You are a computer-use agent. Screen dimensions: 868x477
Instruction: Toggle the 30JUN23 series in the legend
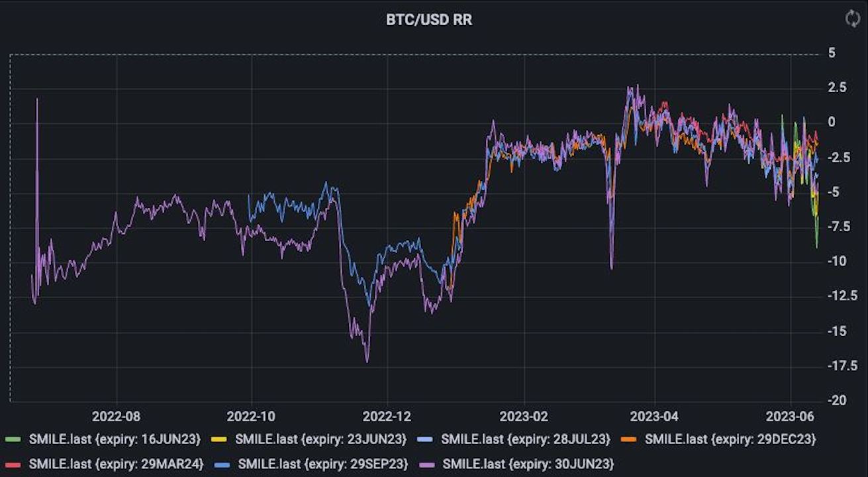(x=527, y=463)
